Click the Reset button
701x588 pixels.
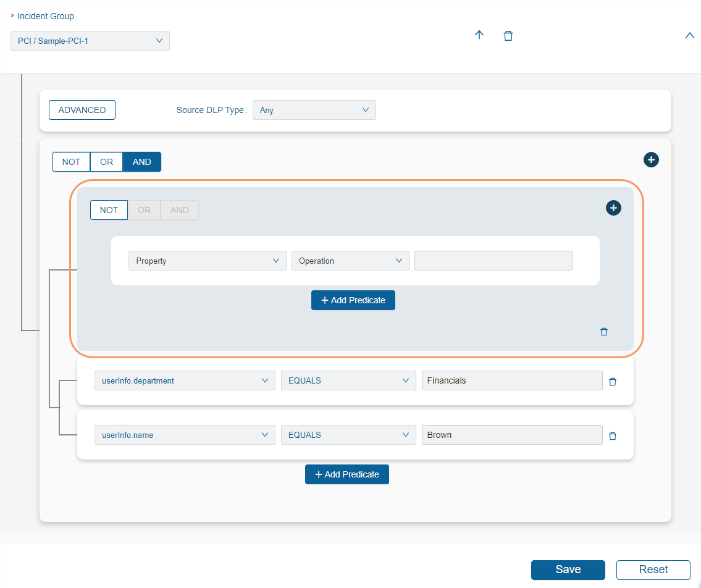[x=653, y=569]
